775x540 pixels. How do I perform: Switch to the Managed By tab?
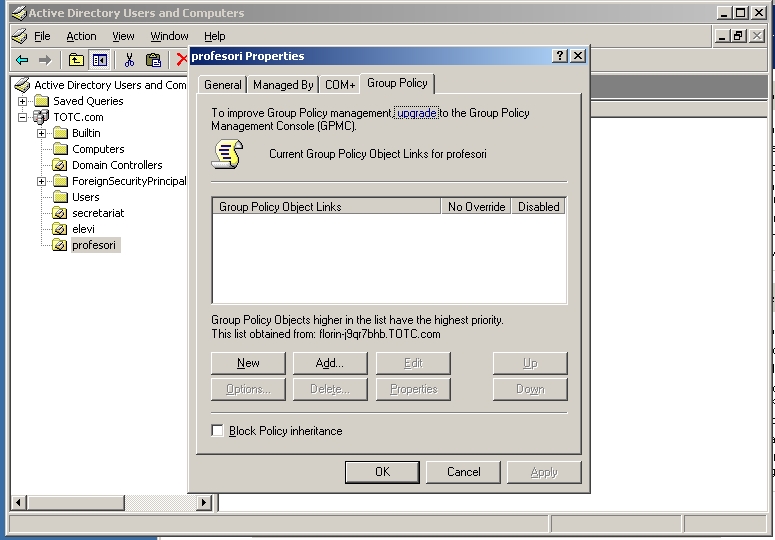(283, 84)
